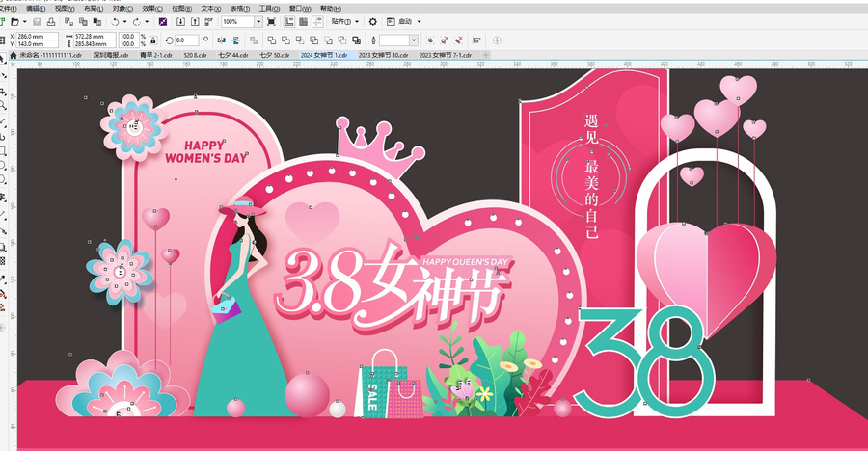This screenshot has width=868, height=451.
Task: Click the purple search content icon
Action: pos(163,21)
